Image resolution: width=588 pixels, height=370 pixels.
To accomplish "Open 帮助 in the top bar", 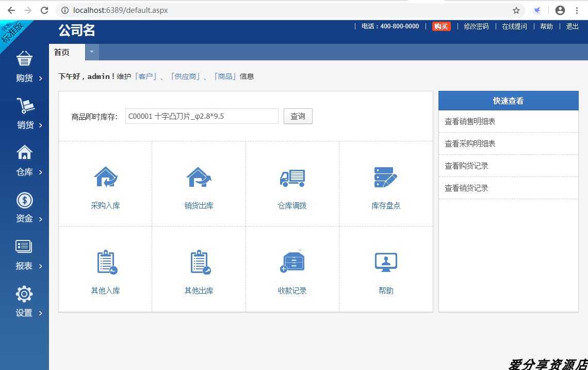I will click(x=546, y=26).
